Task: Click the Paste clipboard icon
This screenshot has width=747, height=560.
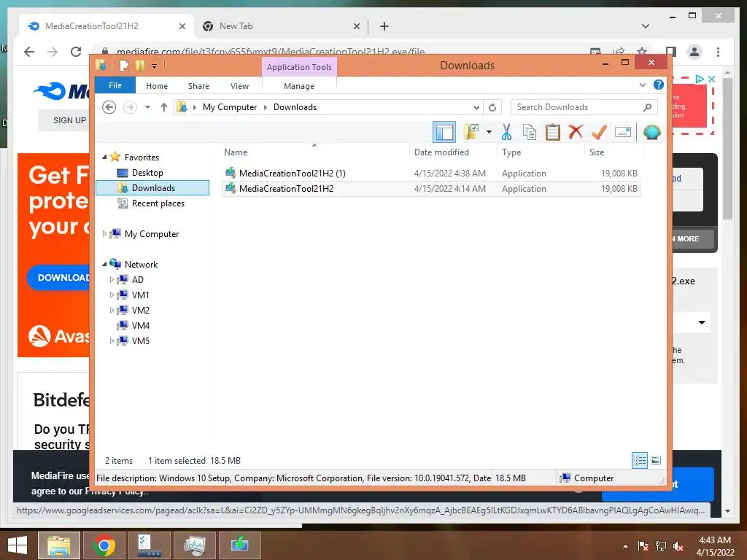Action: click(x=553, y=132)
